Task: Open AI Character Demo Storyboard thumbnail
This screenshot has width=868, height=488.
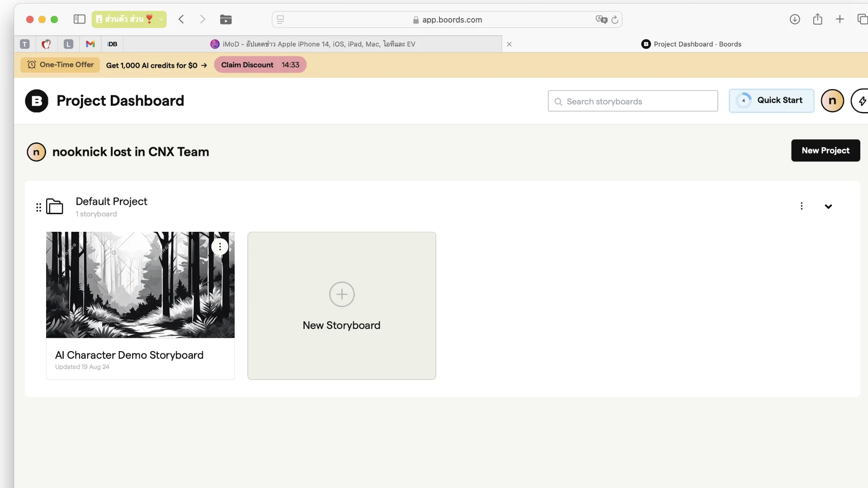Action: 136,289
